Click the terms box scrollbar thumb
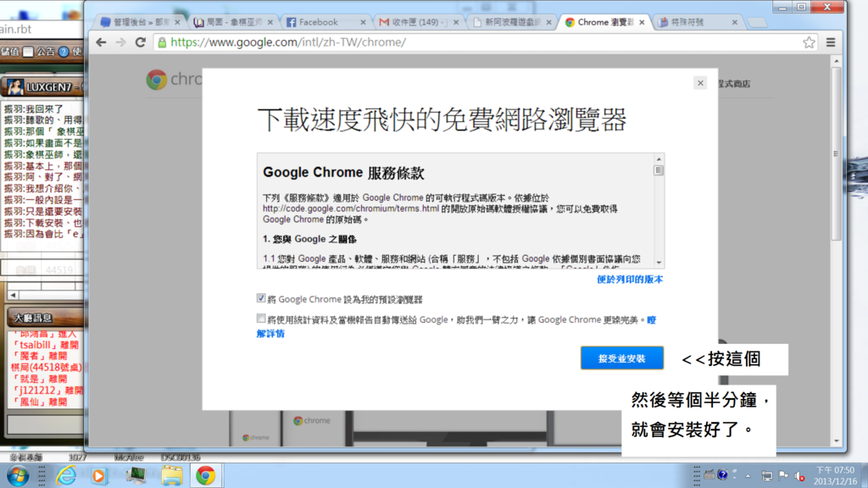 659,170
